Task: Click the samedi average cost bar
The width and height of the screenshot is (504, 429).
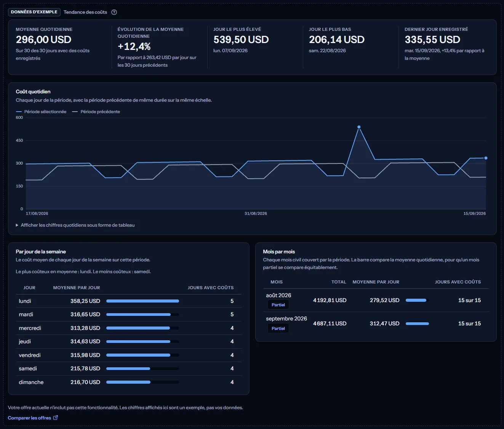Action: (128, 369)
